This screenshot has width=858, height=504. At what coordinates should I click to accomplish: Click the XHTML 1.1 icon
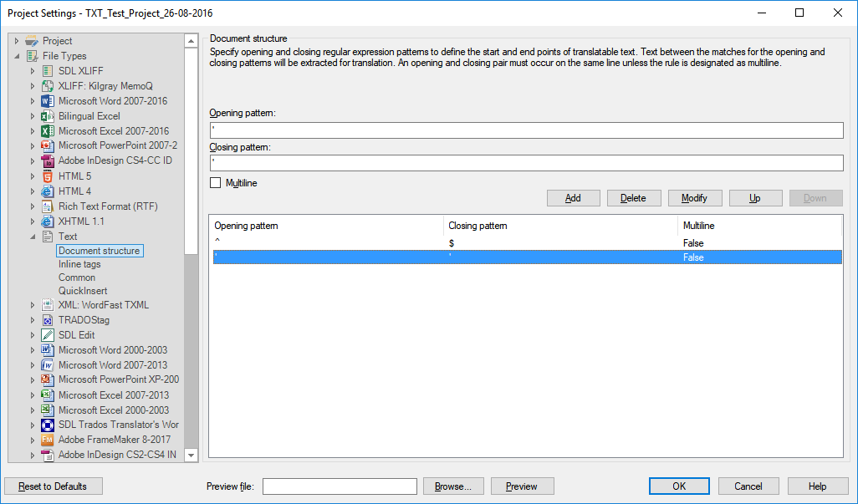(48, 221)
